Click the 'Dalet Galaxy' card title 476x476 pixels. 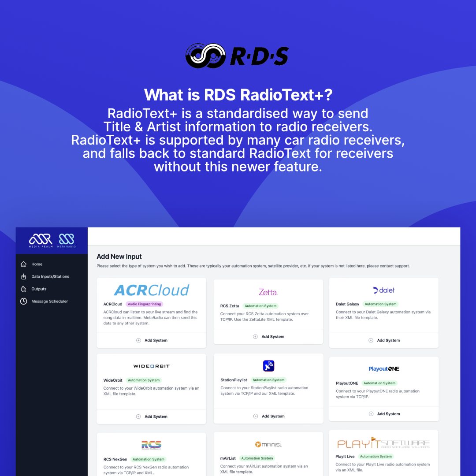(x=347, y=304)
